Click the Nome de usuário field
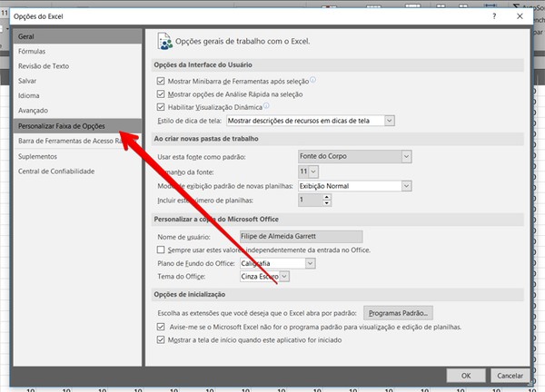Viewport: 545px width, 392px height. click(x=301, y=237)
